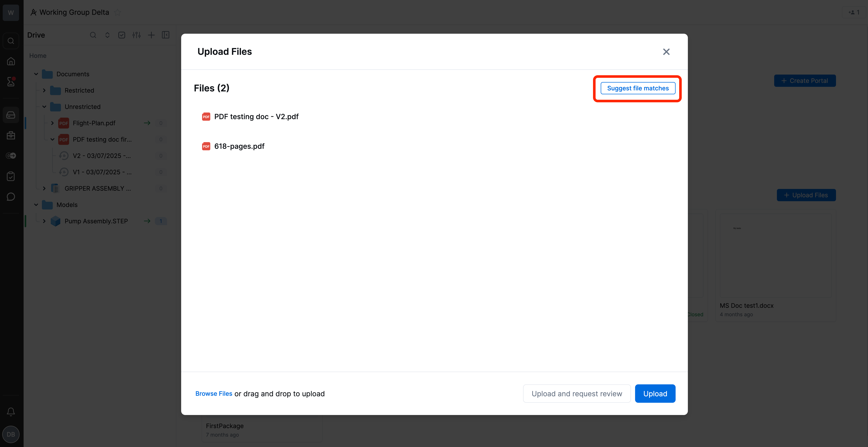
Task: Click the expand/collapse all arrows in the Drive toolbar
Action: [x=107, y=35]
